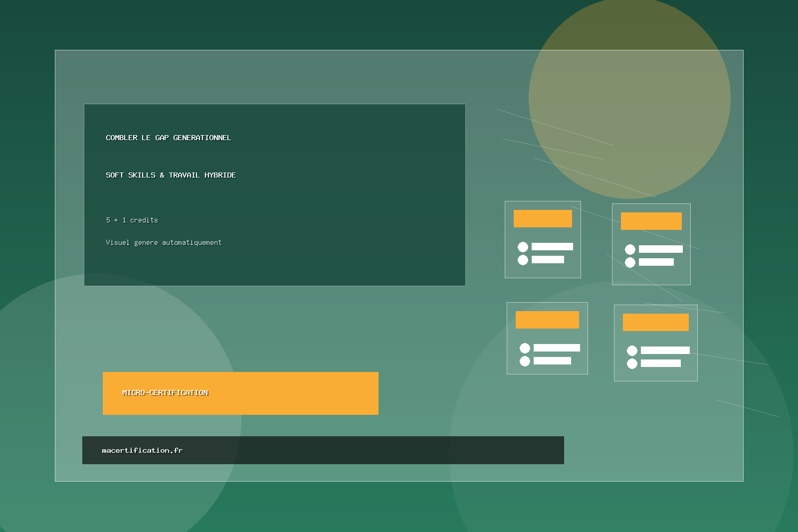Click orange header of the bottom-left card
This screenshot has width=798, height=532.
pos(547,320)
